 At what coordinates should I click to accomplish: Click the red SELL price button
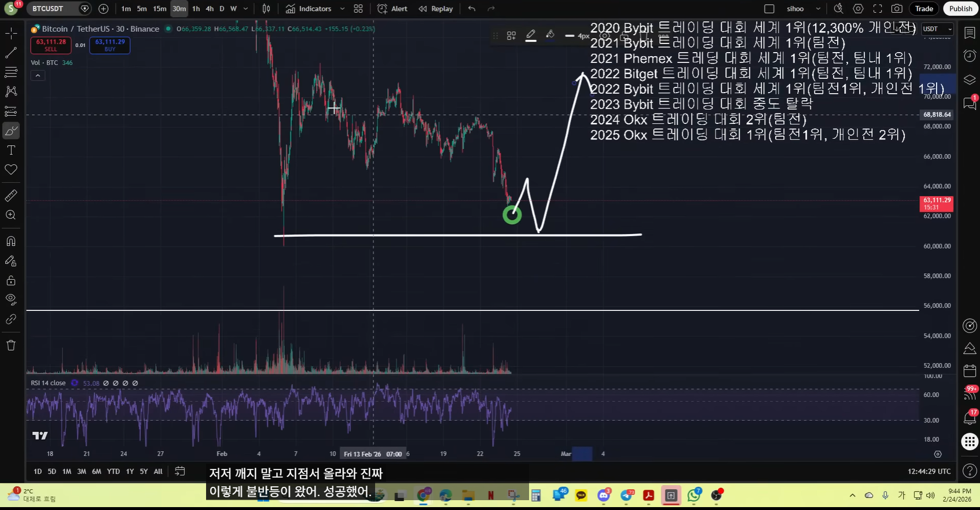tap(51, 45)
